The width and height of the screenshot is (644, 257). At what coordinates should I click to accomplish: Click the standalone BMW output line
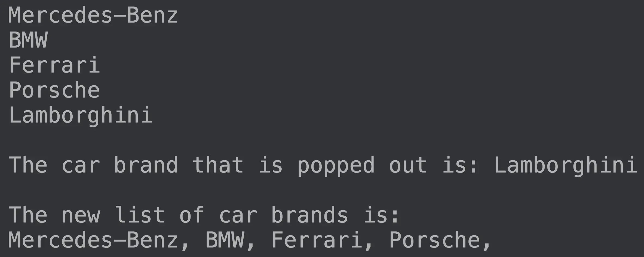pos(28,40)
